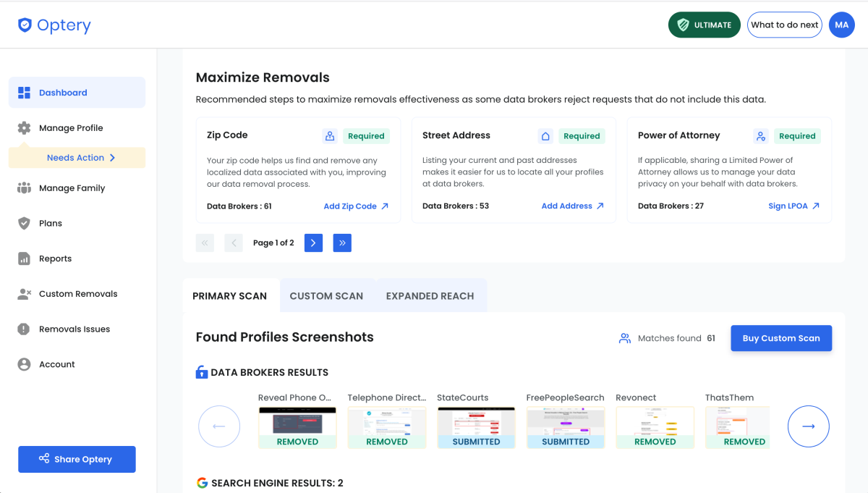868x493 pixels.
Task: Click the 'Found Profiles Screenshots' heading
Action: 285,337
